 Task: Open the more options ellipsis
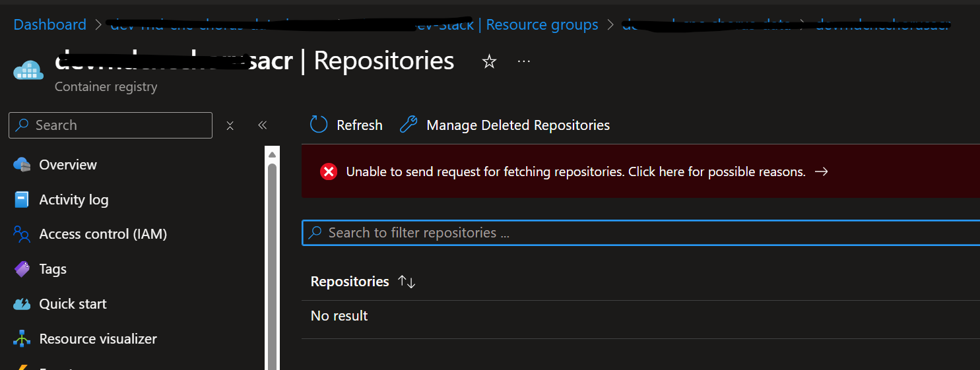pos(524,61)
